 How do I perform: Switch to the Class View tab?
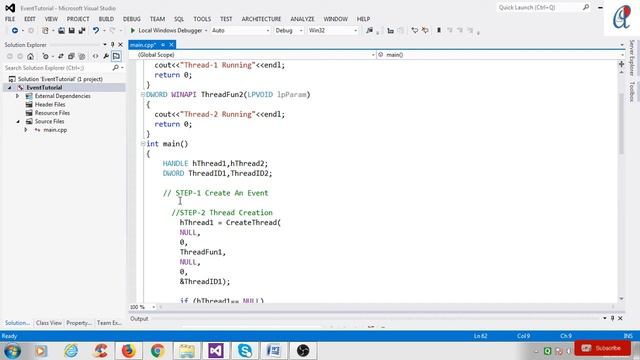[49, 323]
